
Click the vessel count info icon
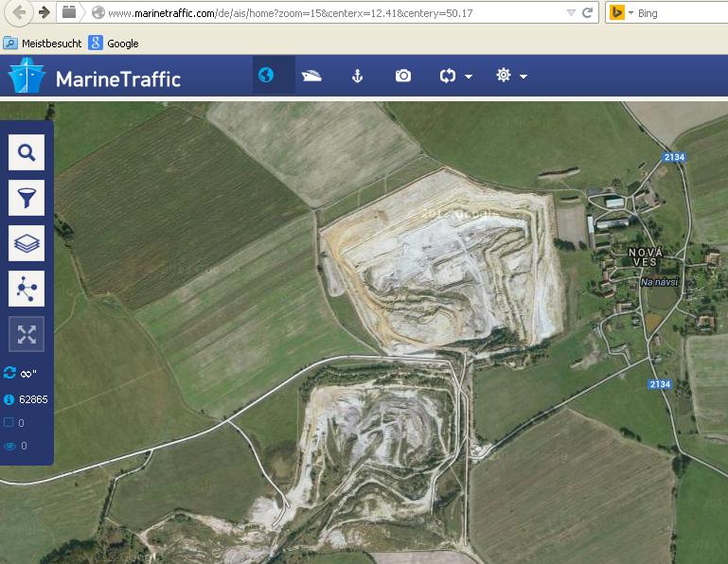point(9,399)
